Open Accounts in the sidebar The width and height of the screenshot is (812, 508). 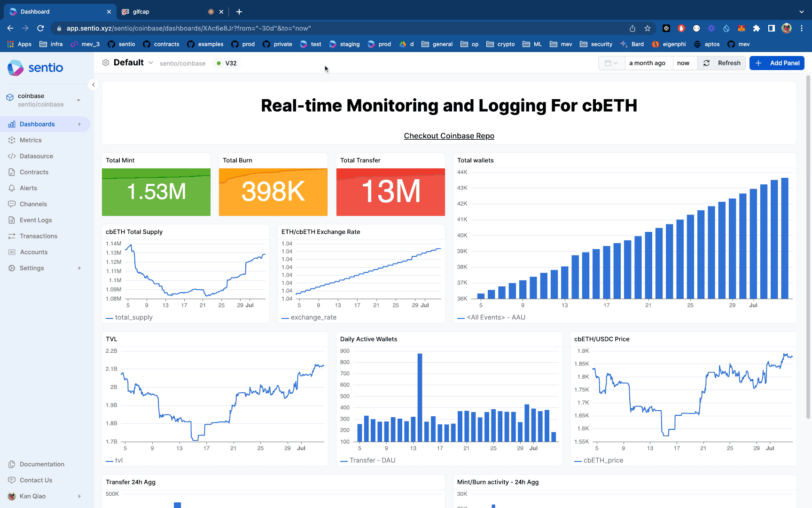[34, 252]
